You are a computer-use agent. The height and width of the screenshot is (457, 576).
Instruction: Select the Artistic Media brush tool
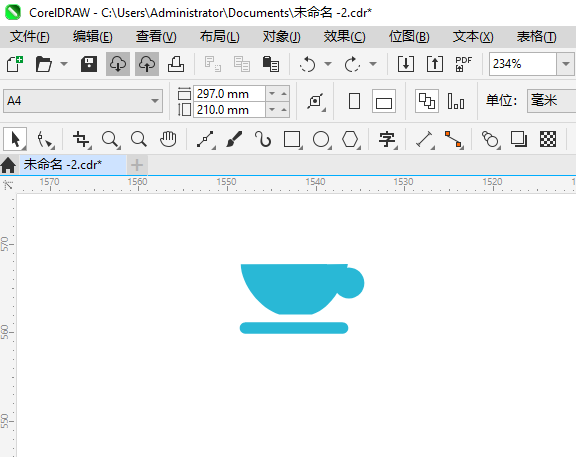click(x=234, y=139)
